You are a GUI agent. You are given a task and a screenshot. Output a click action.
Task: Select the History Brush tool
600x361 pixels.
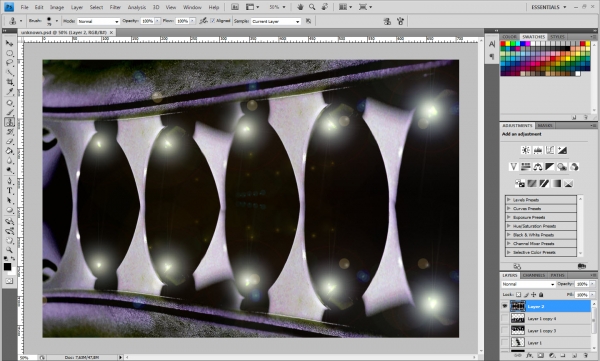coord(9,132)
